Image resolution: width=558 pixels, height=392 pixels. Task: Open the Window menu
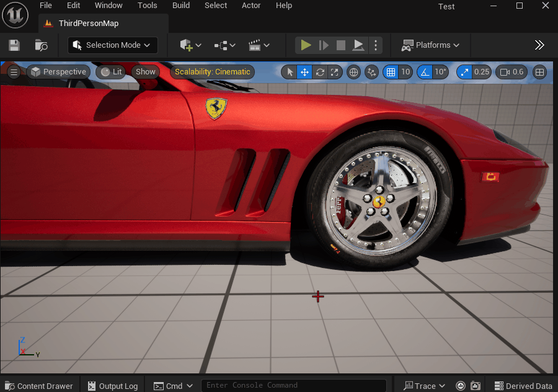click(x=108, y=6)
